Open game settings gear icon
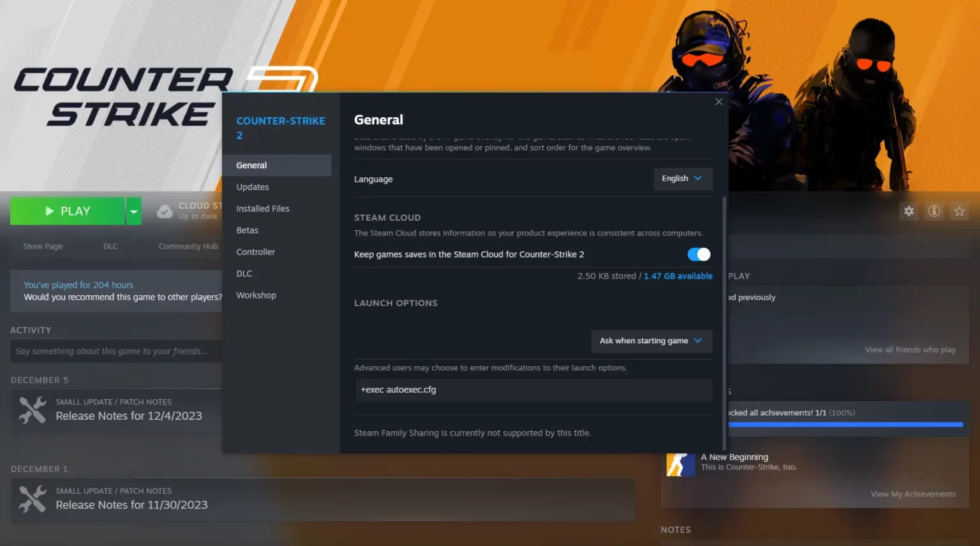The width and height of the screenshot is (980, 546). tap(909, 211)
